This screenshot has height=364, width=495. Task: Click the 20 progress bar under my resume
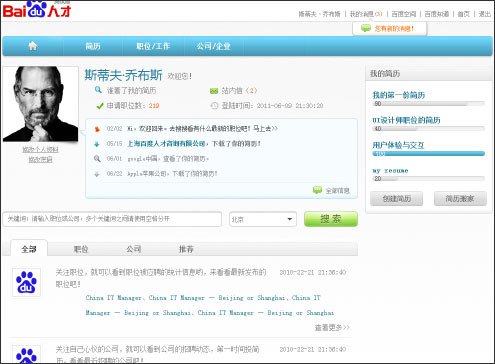pos(429,179)
